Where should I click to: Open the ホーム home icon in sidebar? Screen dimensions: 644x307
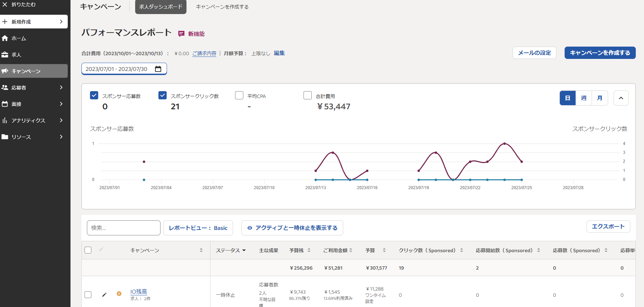point(5,38)
